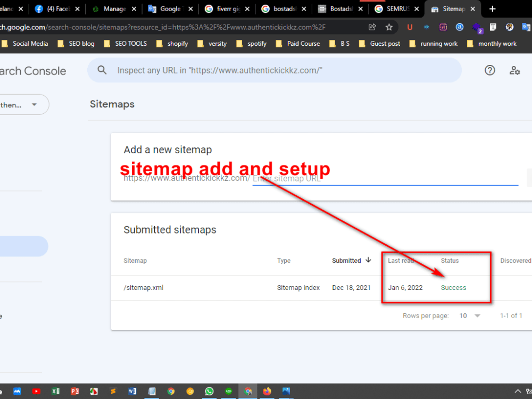Open Notepad from the taskbar
The height and width of the screenshot is (399, 532).
[152, 391]
